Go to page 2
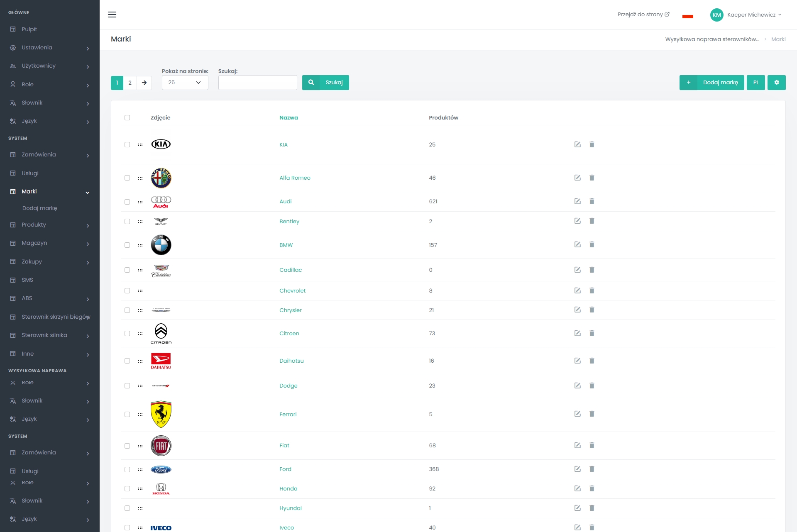Screen dimensions: 797x532 (x=130, y=83)
